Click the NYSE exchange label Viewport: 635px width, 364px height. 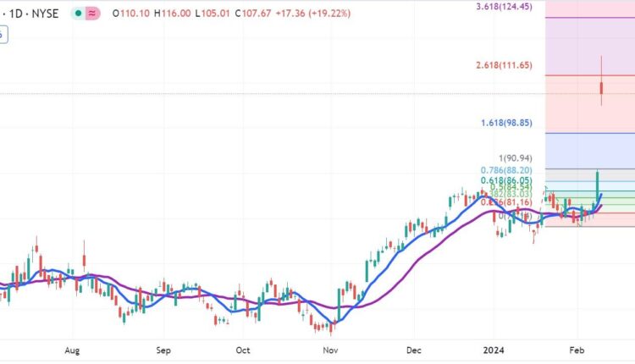[x=44, y=14]
